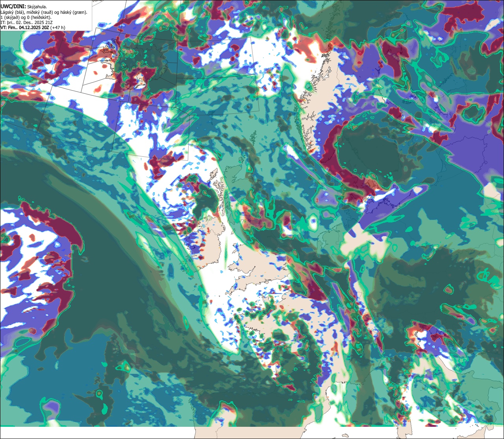Click the 'háský (græn).' legend text

pyautogui.click(x=74, y=13)
